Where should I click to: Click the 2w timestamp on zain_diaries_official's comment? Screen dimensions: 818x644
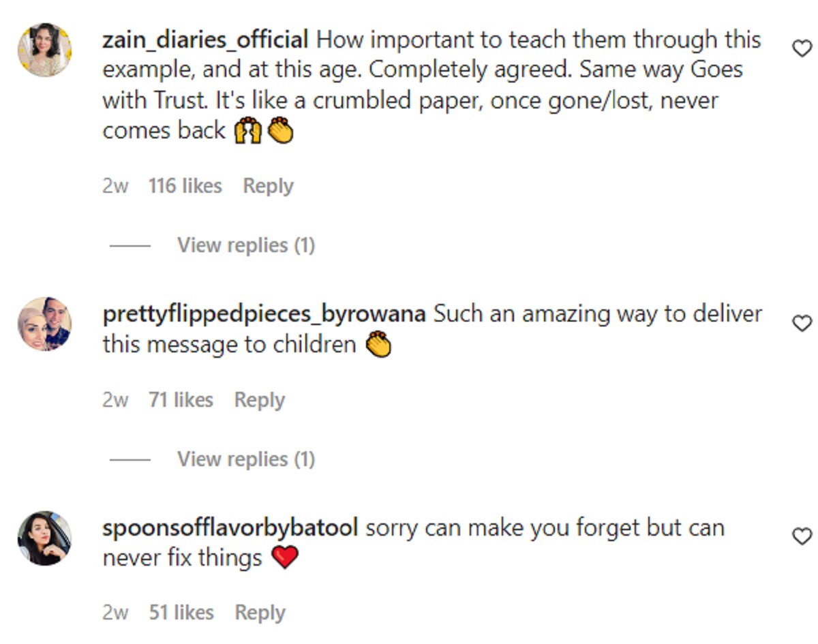(115, 186)
